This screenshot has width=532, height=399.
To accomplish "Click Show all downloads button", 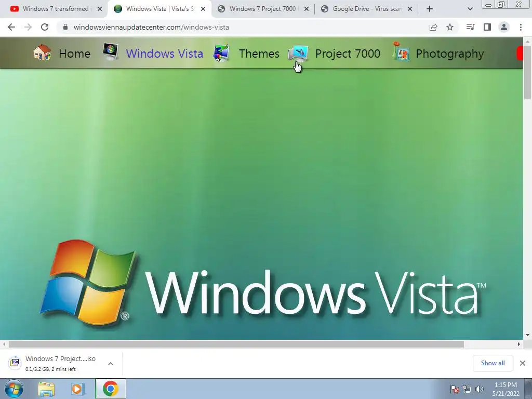I will coord(493,363).
